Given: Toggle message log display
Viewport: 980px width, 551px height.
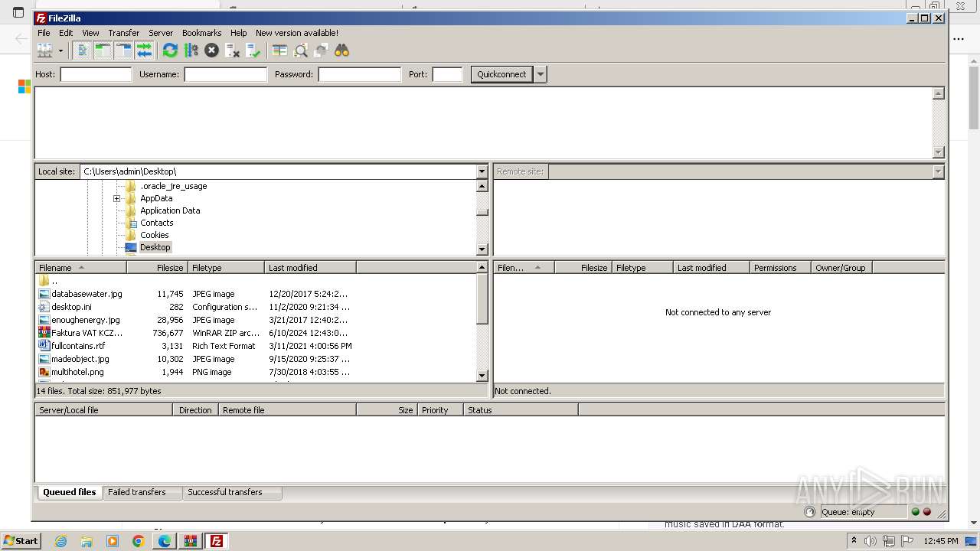Looking at the screenshot, I should 82,51.
